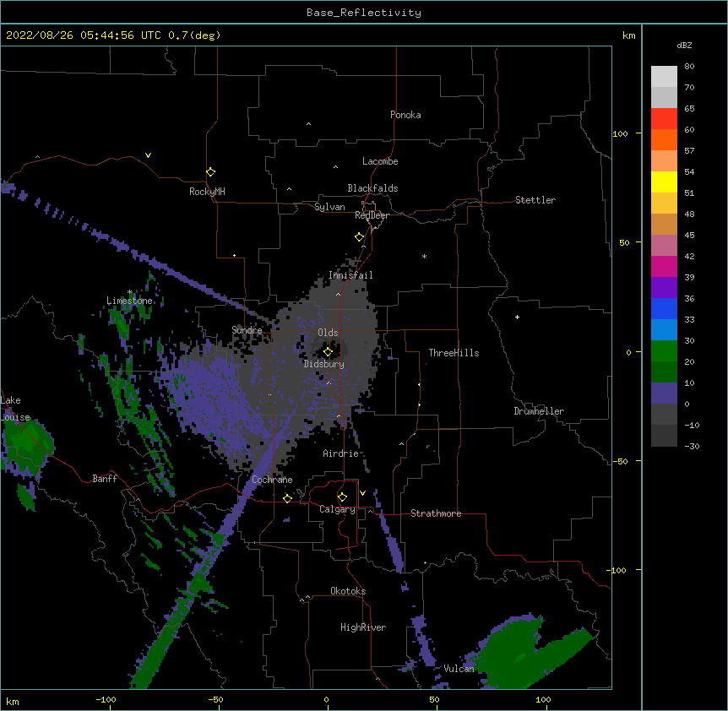Click the -50 tick label on bottom axis
This screenshot has height=711, width=728.
pyautogui.click(x=215, y=699)
